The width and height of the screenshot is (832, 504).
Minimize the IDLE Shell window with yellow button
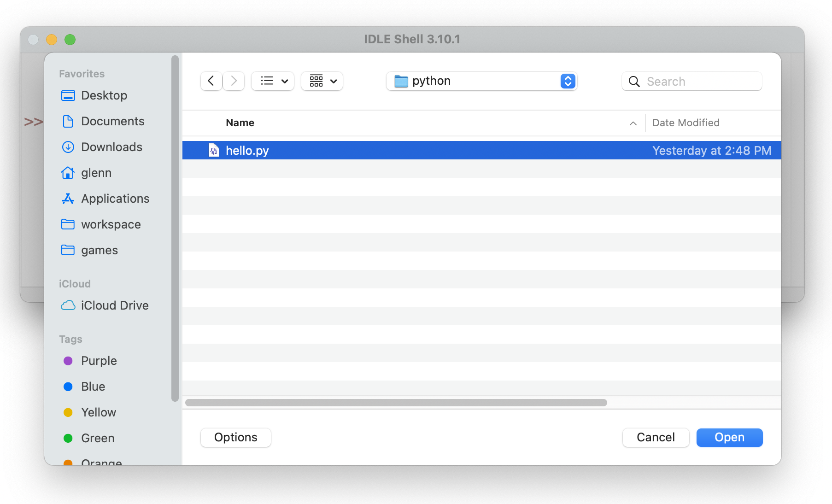point(52,40)
